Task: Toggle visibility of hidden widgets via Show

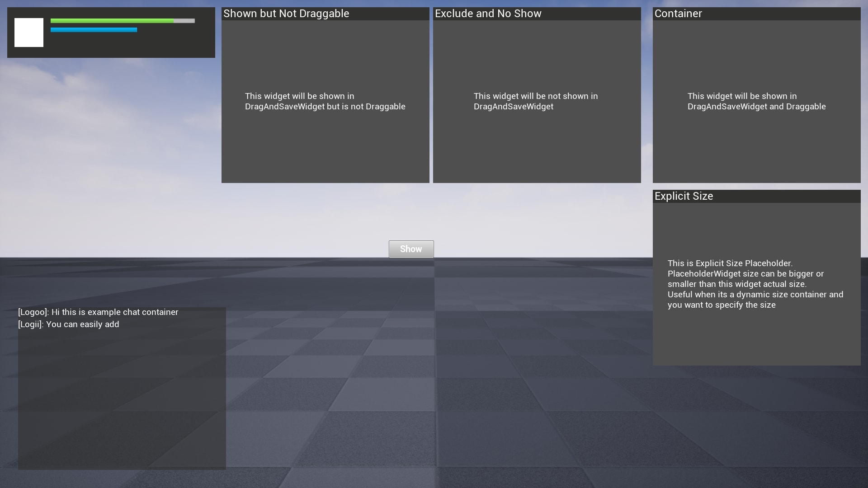Action: tap(411, 249)
